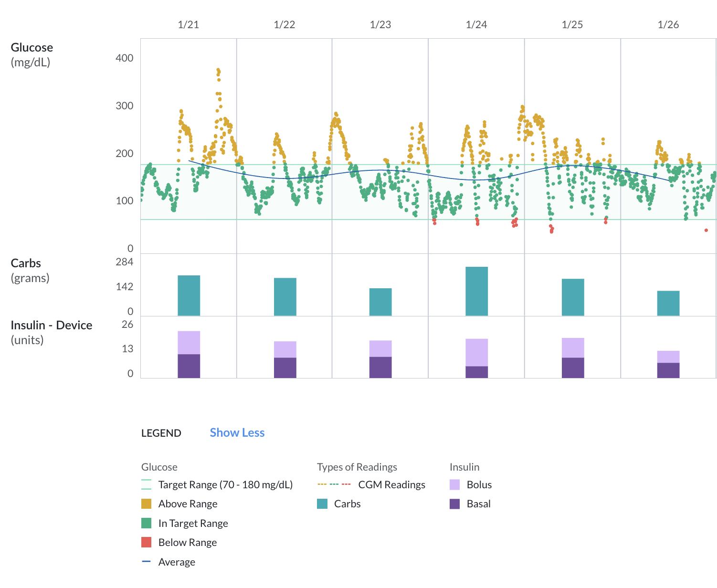Click the Below Range red legend icon
This screenshot has width=717, height=588.
click(x=147, y=542)
